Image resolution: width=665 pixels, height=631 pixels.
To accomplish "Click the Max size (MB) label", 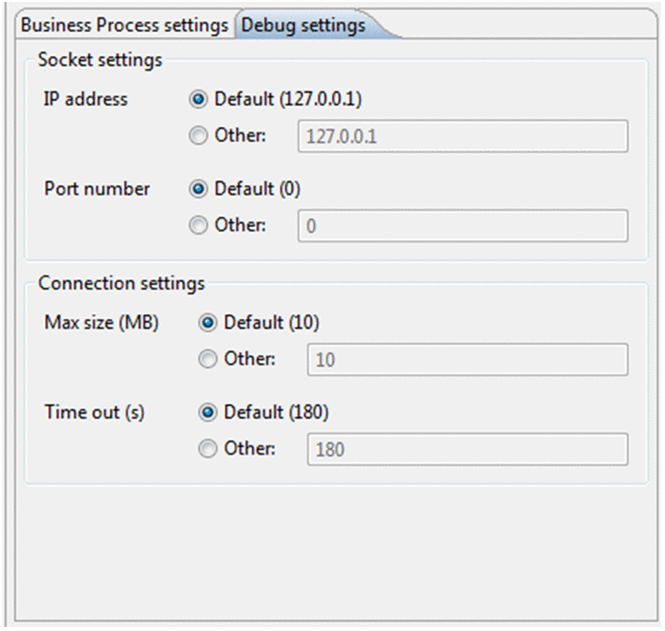I will [101, 323].
